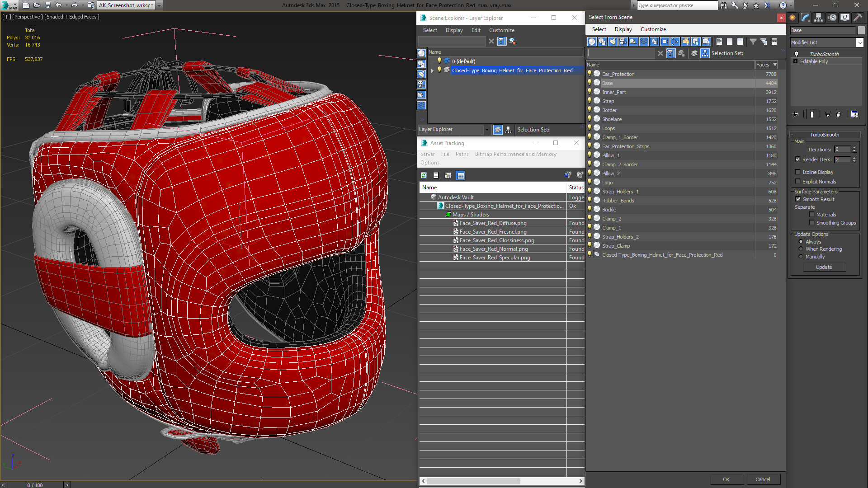The height and width of the screenshot is (488, 868).
Task: Click Sort by Hierarchy icon in Select From Scene
Action: [x=705, y=53]
